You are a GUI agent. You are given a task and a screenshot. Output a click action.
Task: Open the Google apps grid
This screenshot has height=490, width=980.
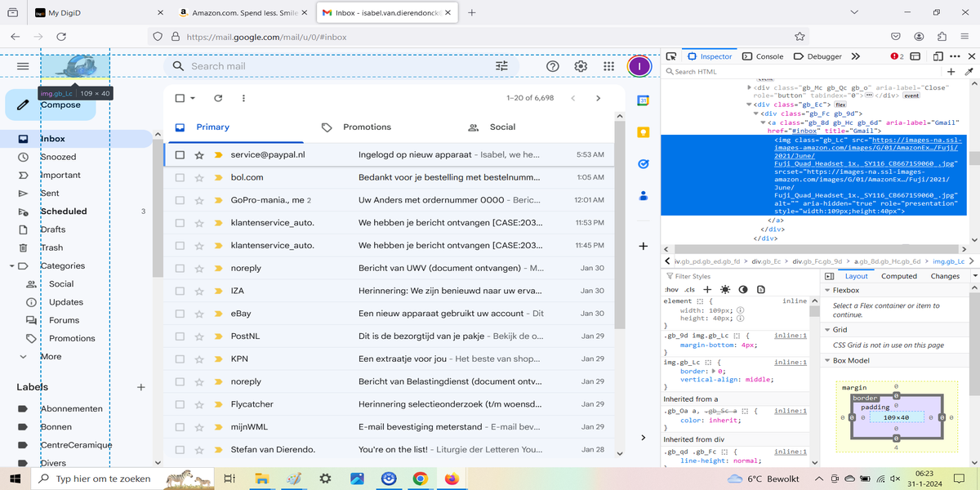click(608, 66)
